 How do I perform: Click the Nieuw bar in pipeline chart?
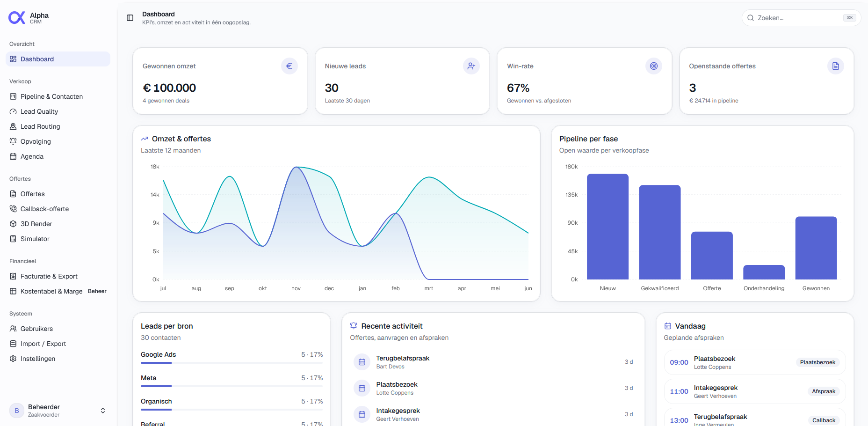(x=608, y=227)
